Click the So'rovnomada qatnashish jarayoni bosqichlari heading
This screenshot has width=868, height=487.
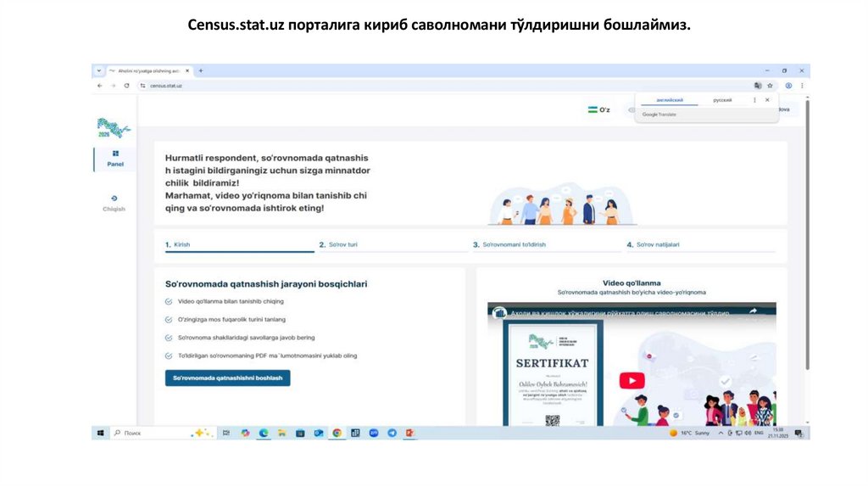click(265, 283)
